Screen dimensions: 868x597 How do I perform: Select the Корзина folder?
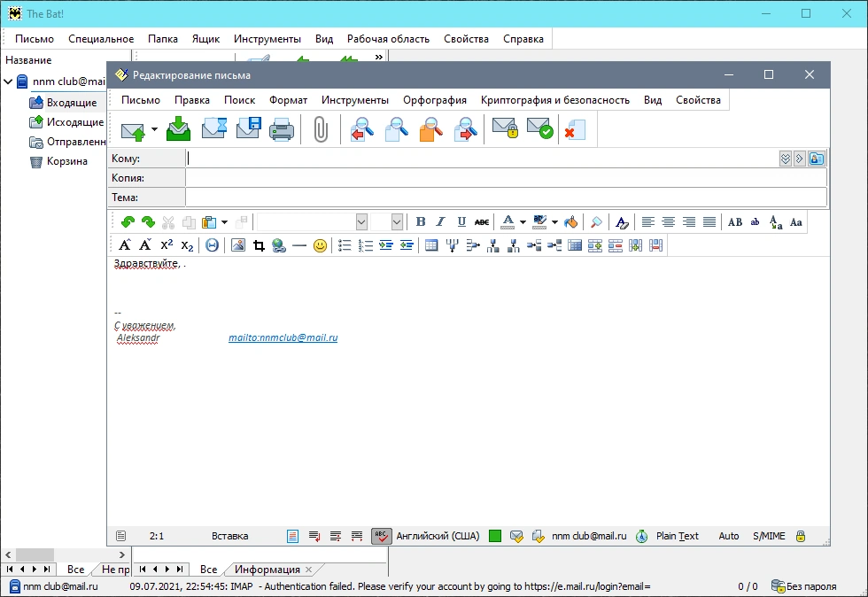tap(67, 161)
